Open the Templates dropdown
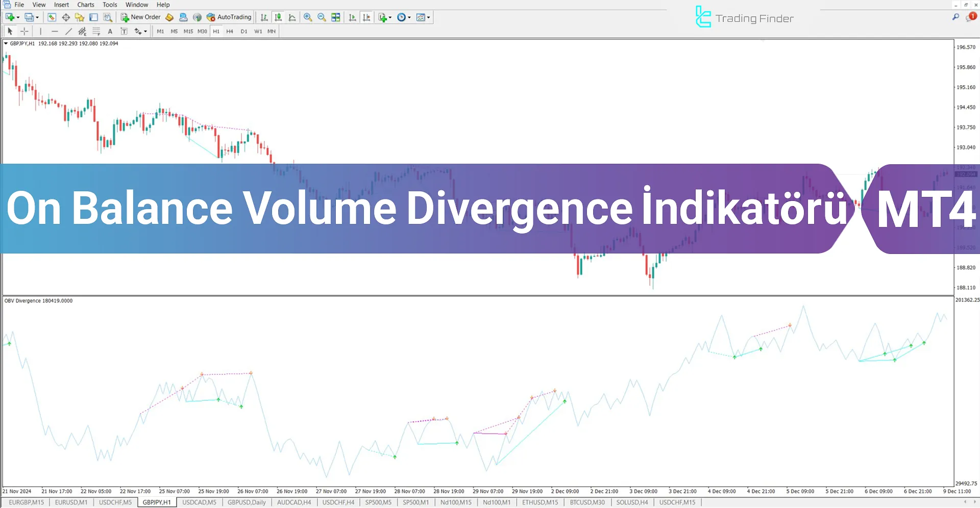Screen dimensions: 980x508 (x=422, y=17)
